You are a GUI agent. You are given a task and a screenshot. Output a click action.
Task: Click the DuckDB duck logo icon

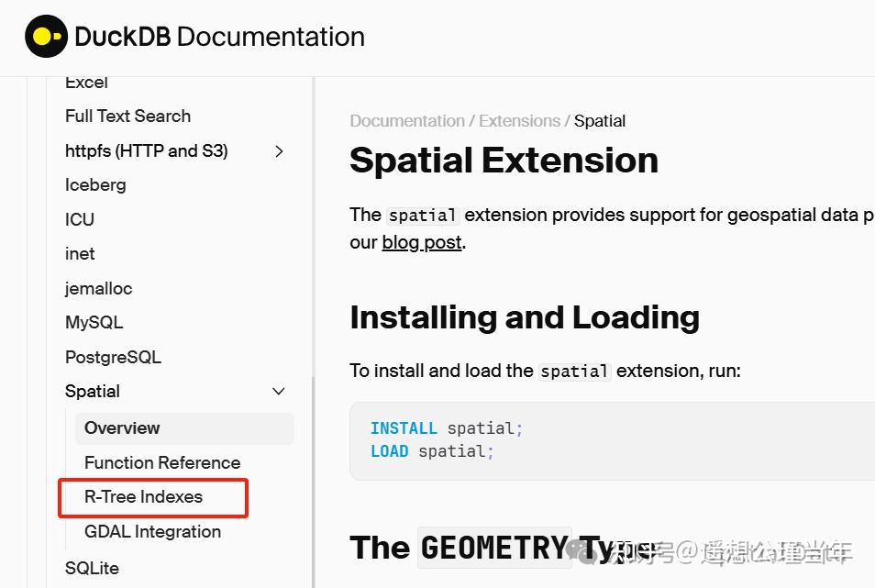tap(44, 37)
